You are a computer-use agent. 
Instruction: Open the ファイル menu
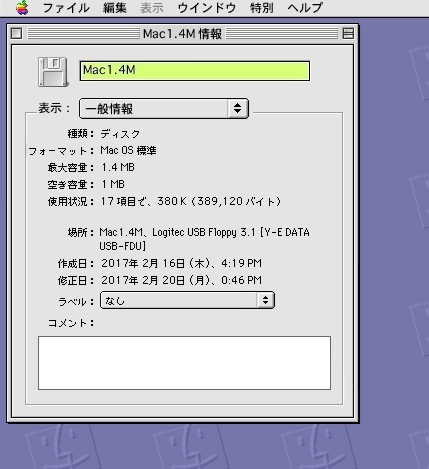(66, 8)
